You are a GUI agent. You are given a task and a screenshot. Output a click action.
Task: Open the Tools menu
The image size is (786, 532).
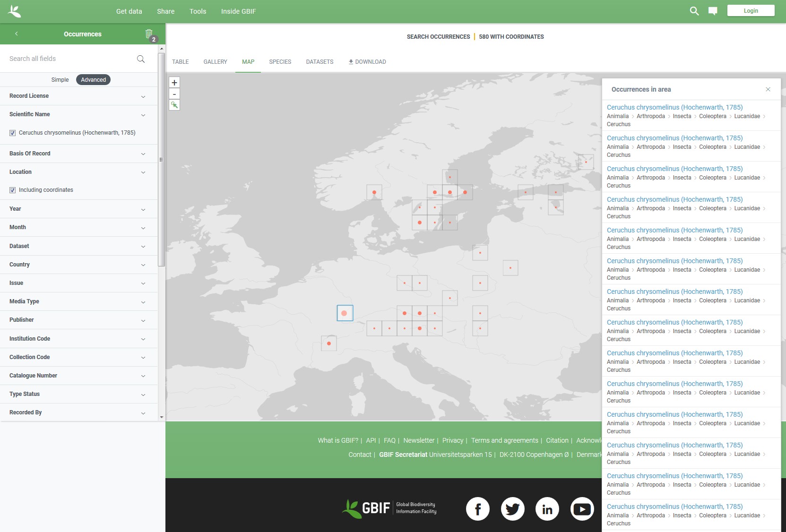pyautogui.click(x=198, y=11)
